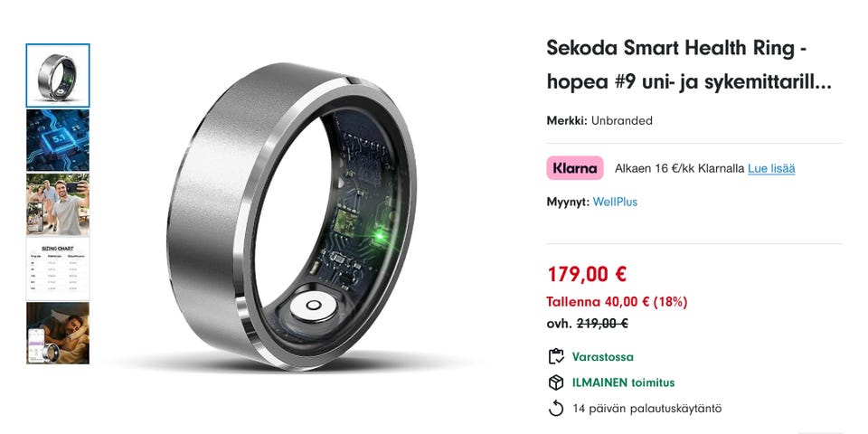Viewport: 868px width, 434px height.
Task: Open the 14 päivän palautuskäytäntö text
Action: 647,409
